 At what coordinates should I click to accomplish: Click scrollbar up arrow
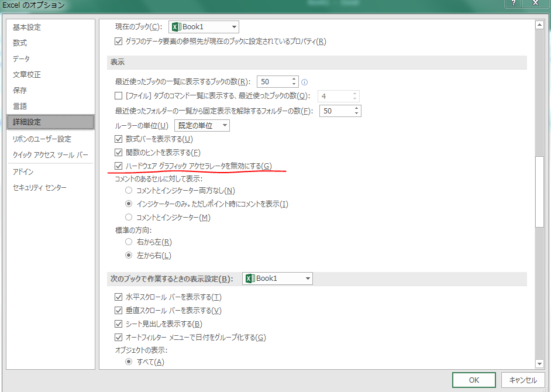coord(539,25)
